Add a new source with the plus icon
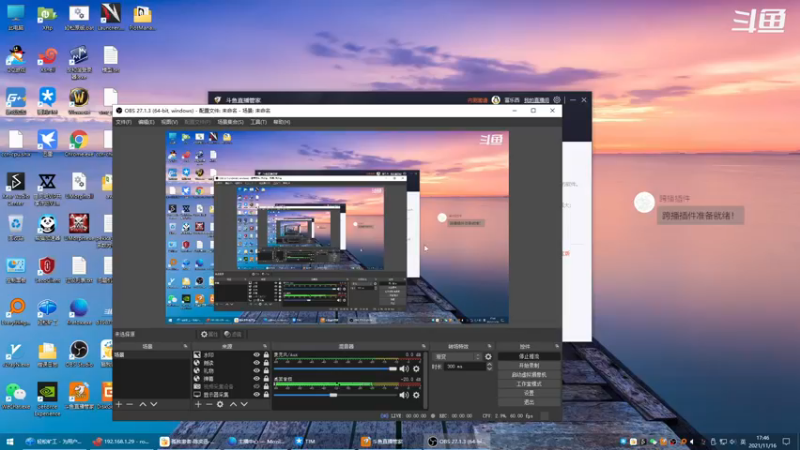Image resolution: width=800 pixels, height=450 pixels. pyautogui.click(x=198, y=404)
